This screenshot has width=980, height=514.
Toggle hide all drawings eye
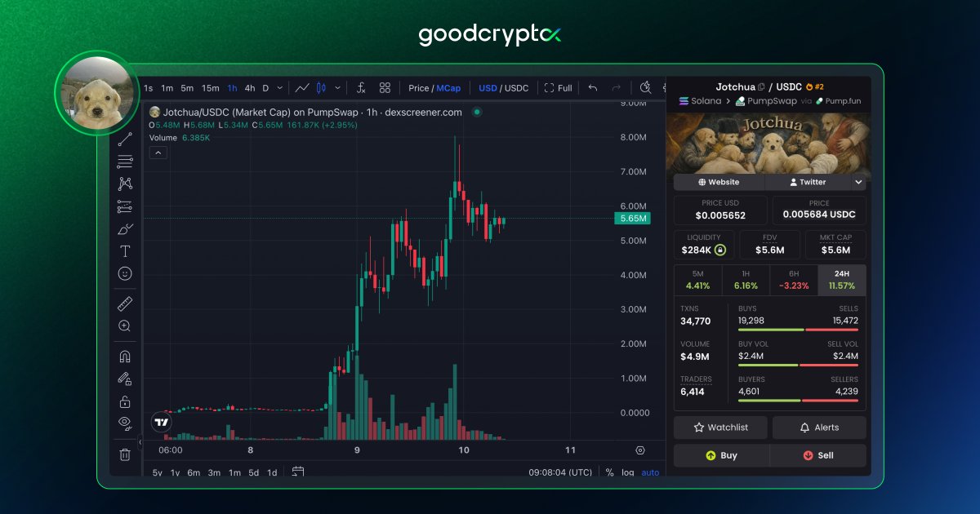tap(125, 423)
